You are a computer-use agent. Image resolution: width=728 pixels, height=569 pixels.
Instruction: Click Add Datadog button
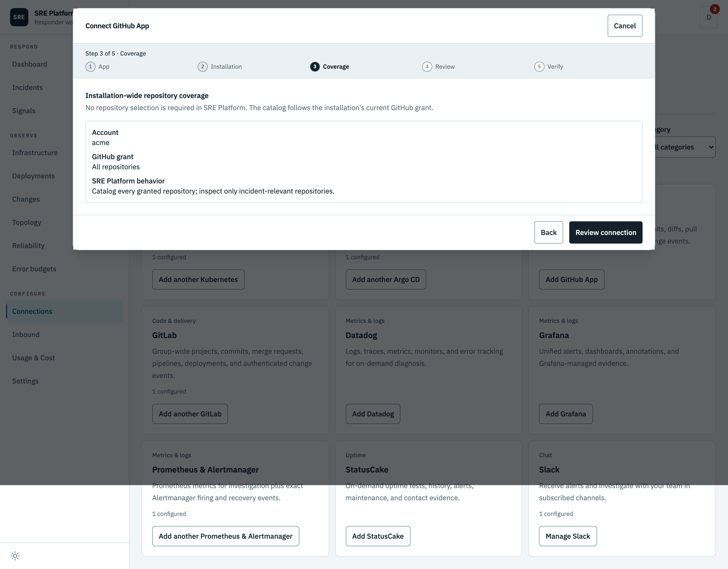(x=373, y=414)
